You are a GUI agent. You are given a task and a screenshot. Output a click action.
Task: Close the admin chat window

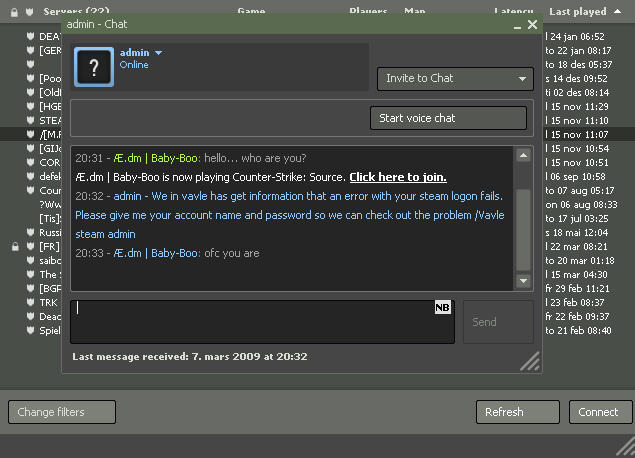click(532, 25)
